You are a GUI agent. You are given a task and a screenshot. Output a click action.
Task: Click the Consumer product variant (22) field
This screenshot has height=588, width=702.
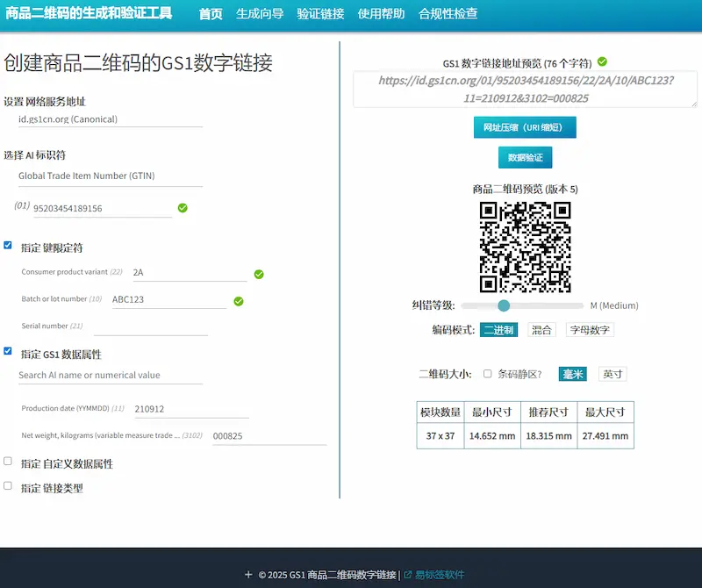(x=190, y=273)
